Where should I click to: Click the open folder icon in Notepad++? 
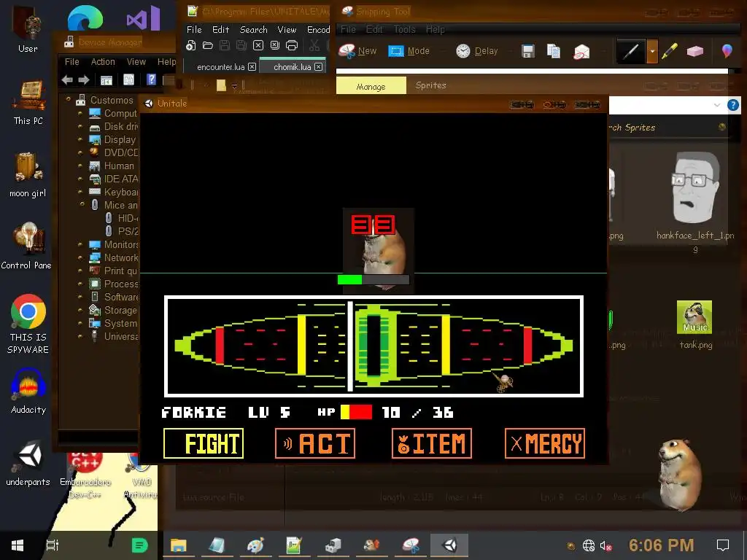(208, 45)
